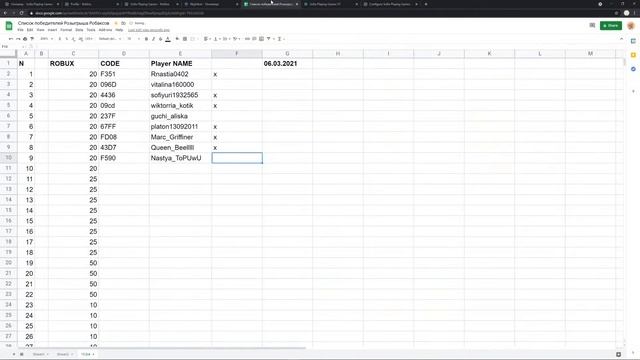Open the Google account avatar

click(x=631, y=26)
